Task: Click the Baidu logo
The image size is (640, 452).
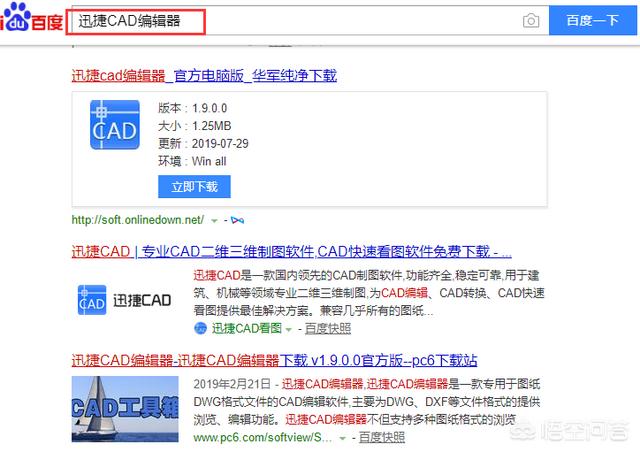Action: click(x=31, y=18)
